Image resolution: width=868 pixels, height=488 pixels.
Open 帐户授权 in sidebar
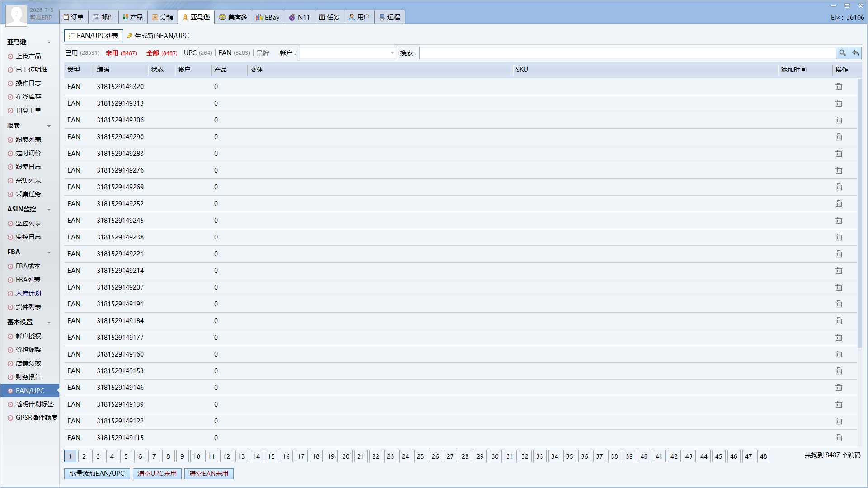tap(28, 336)
